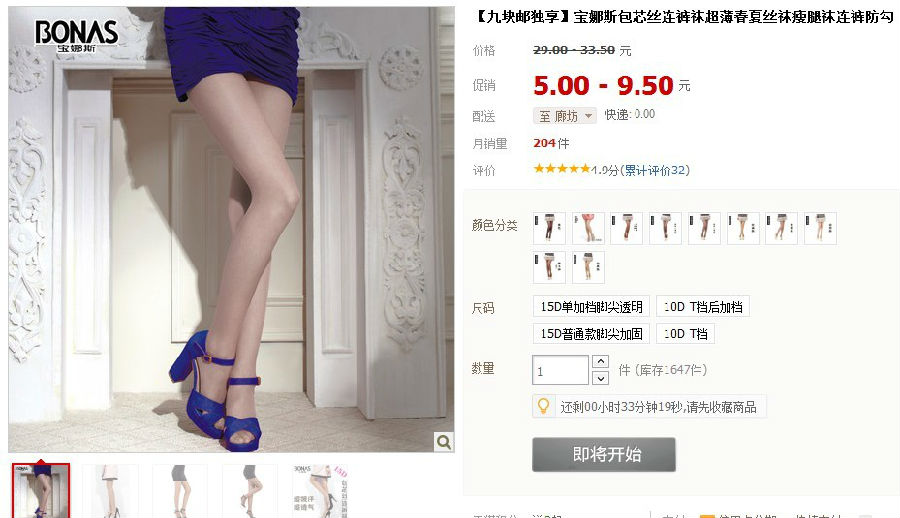This screenshot has width=900, height=518.
Task: Choose the last color swatch in second row
Action: click(588, 267)
